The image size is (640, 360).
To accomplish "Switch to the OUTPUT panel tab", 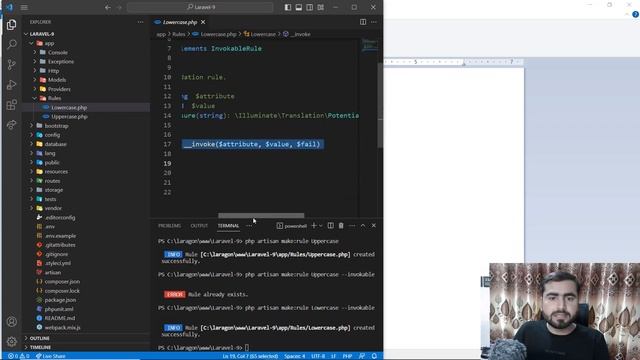I will [199, 226].
